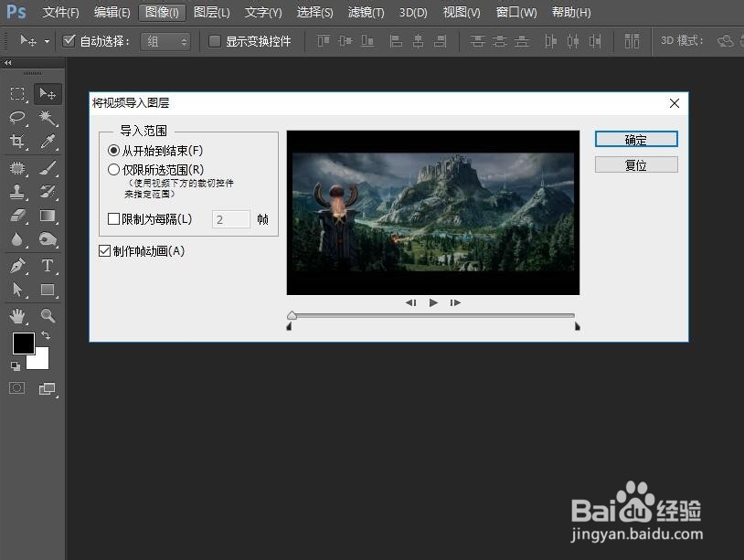Select the Gradient tool

coord(48,216)
